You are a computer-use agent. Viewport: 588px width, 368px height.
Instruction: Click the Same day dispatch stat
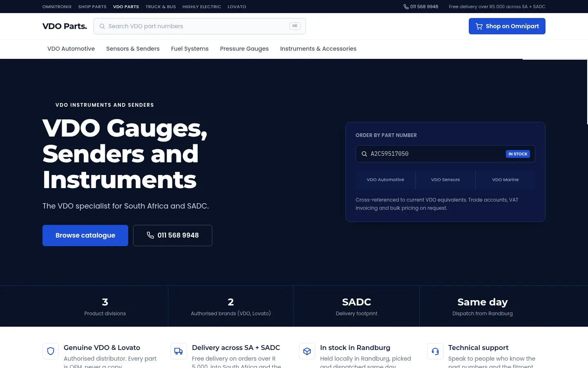click(482, 306)
